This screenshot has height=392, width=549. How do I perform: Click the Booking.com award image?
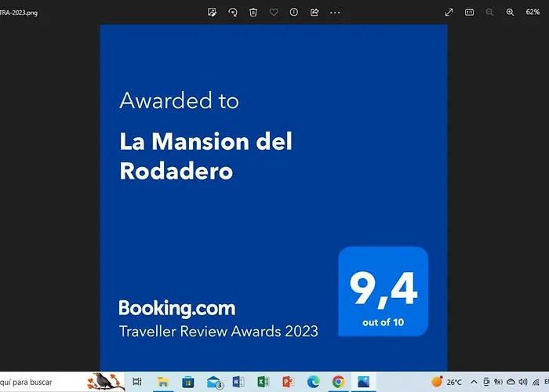274,198
